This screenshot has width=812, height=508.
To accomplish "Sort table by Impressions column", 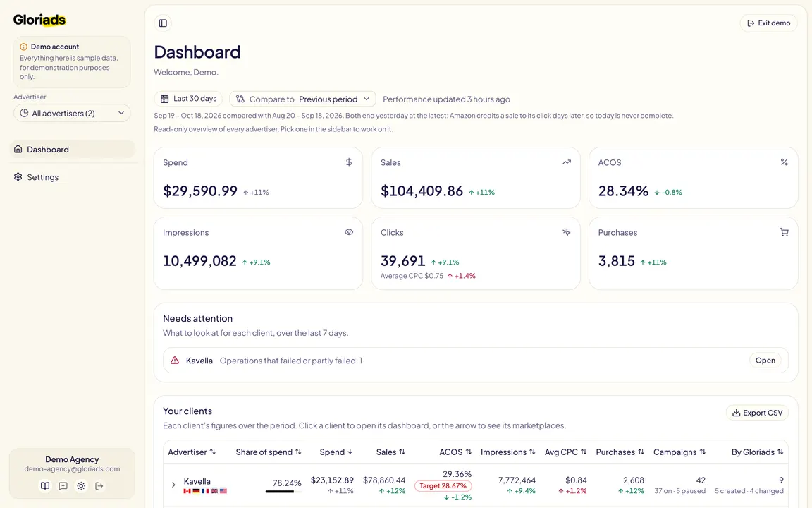I will pos(508,452).
